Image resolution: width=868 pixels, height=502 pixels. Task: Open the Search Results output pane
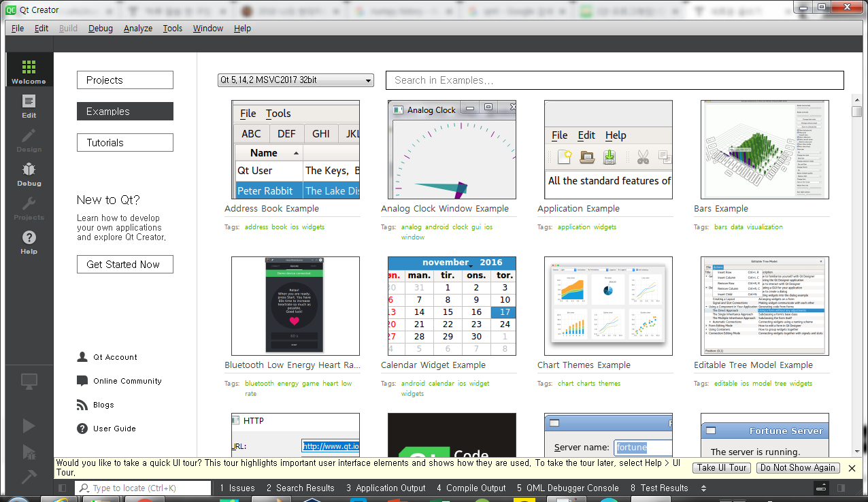click(300, 488)
